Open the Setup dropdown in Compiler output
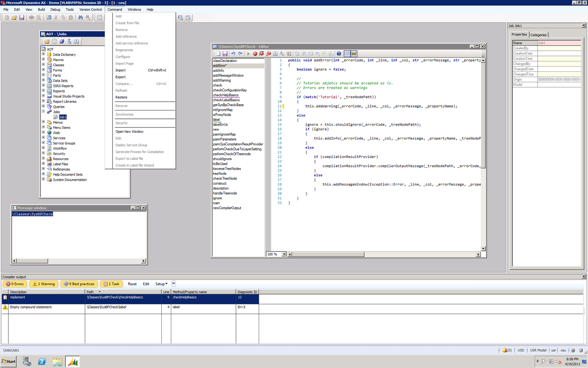The height and width of the screenshot is (368, 588). [x=161, y=284]
